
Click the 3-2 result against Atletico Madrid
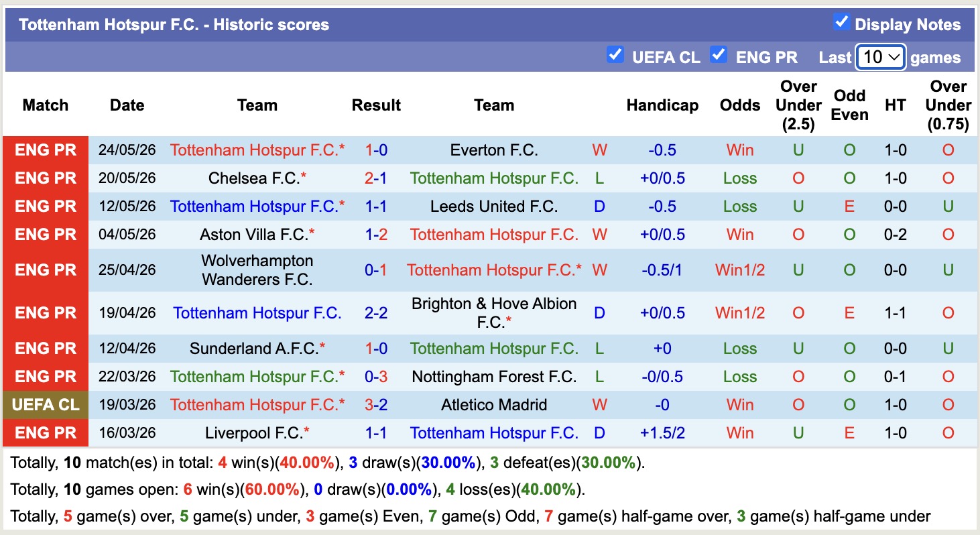(376, 405)
